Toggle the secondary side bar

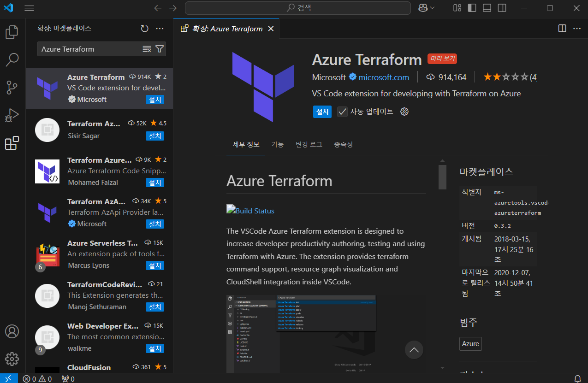502,8
